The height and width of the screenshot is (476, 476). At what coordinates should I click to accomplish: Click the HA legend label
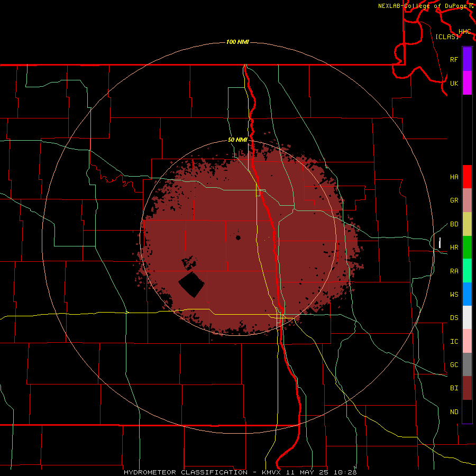[x=454, y=177]
